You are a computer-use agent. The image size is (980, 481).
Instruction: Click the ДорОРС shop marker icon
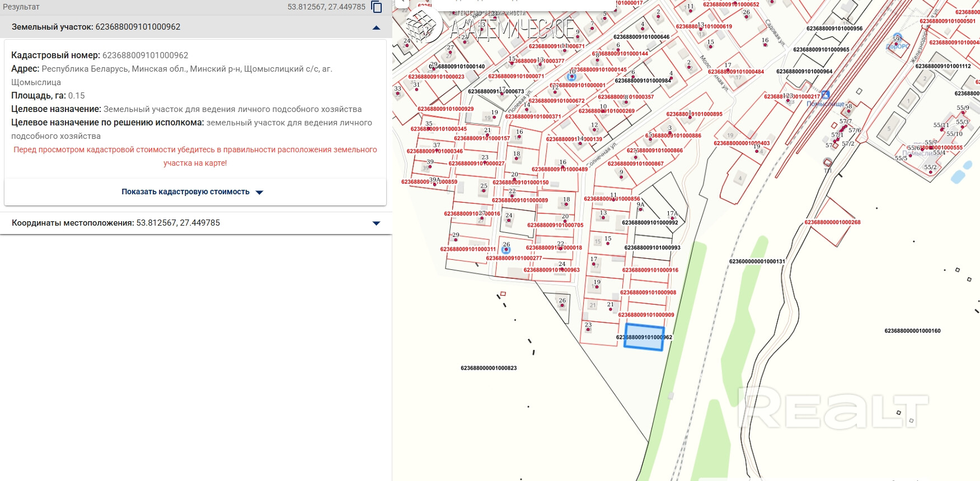click(x=897, y=38)
